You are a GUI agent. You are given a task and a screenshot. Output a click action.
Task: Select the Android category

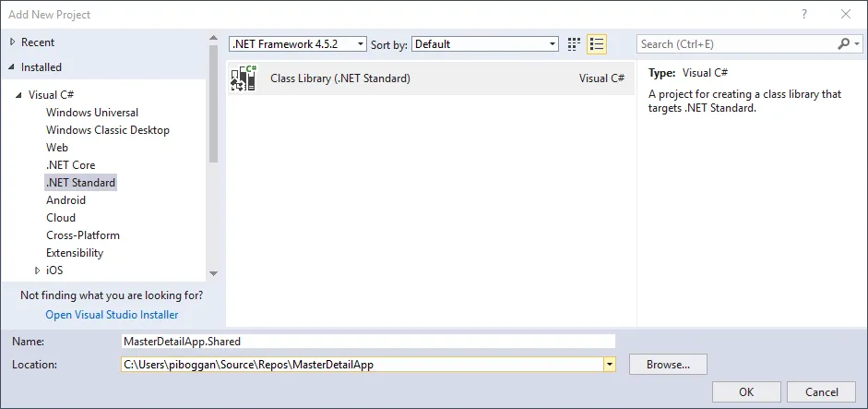(65, 200)
